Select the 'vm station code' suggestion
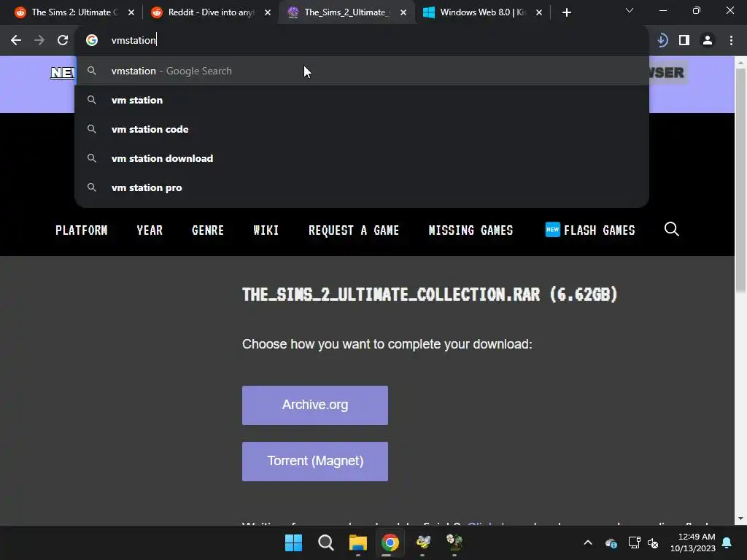Image resolution: width=747 pixels, height=560 pixels. [362, 129]
